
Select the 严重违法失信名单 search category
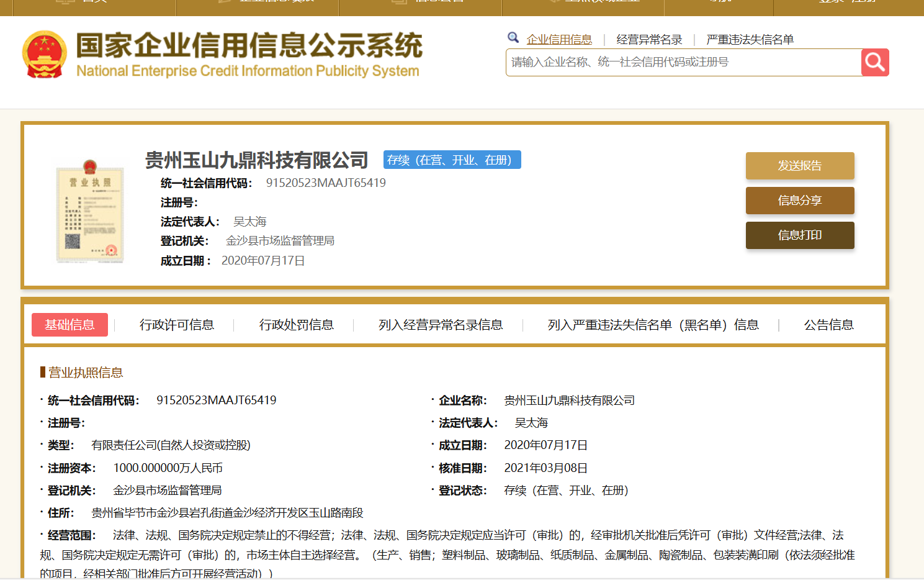point(750,40)
